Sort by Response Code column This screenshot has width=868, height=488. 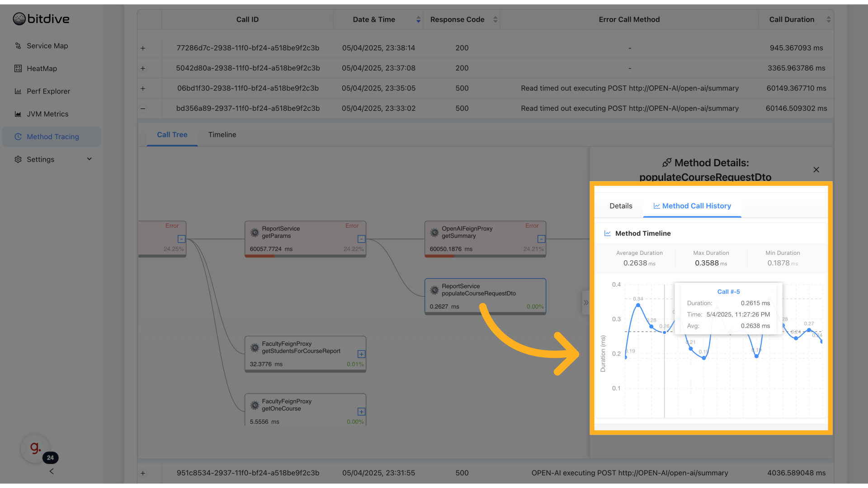495,19
